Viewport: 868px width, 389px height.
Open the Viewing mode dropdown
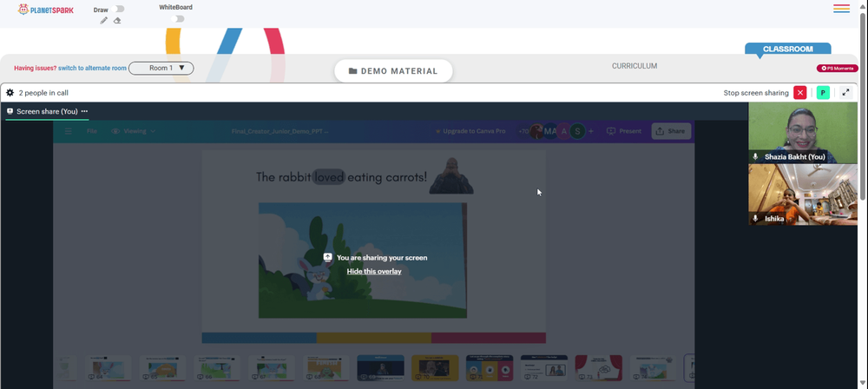click(x=134, y=131)
